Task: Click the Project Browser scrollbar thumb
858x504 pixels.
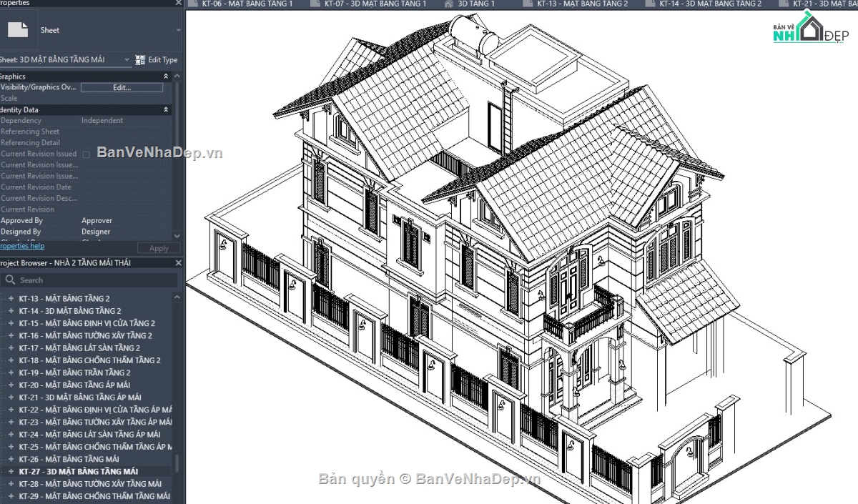Action: point(178,463)
